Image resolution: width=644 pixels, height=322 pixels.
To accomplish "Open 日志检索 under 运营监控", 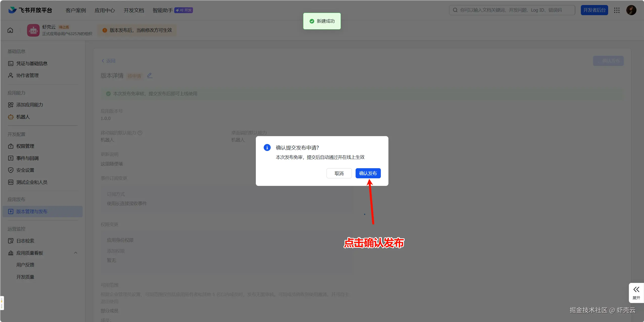I will coord(25,241).
